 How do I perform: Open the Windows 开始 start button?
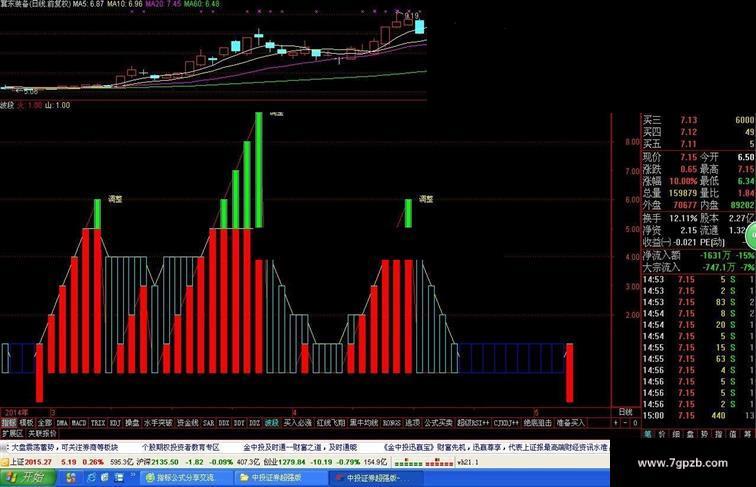27,478
